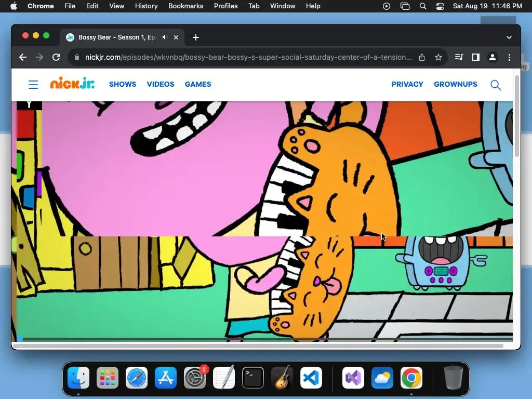This screenshot has width=532, height=399.
Task: Open the Tab menu
Action: 254,6
